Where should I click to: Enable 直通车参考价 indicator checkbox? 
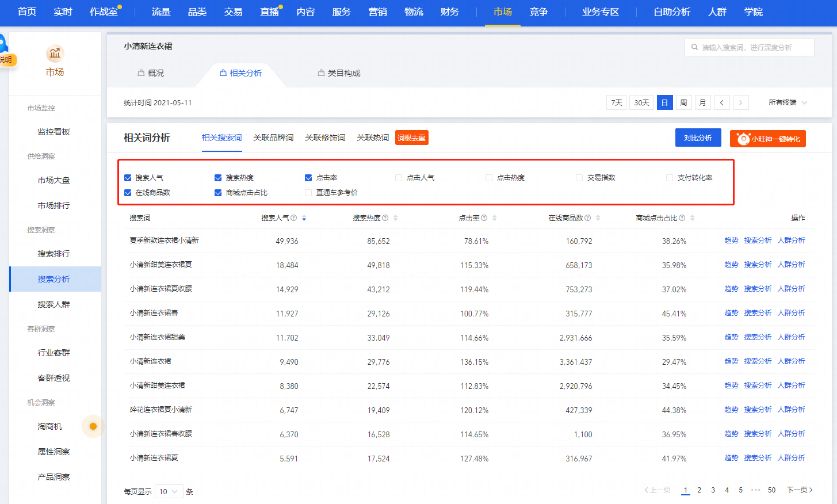click(308, 193)
